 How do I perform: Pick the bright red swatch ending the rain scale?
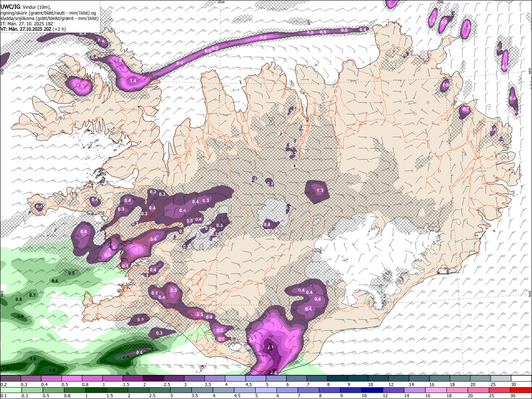click(x=521, y=390)
